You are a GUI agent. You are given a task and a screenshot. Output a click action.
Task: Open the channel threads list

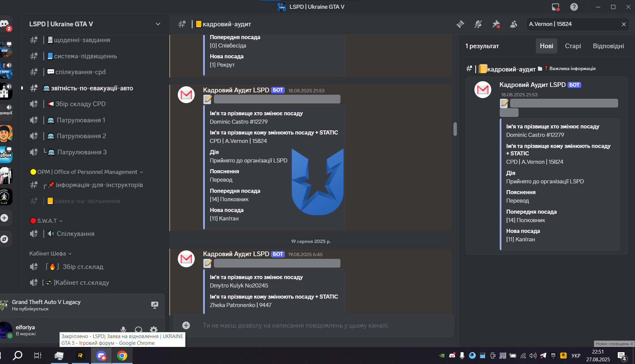(x=461, y=24)
